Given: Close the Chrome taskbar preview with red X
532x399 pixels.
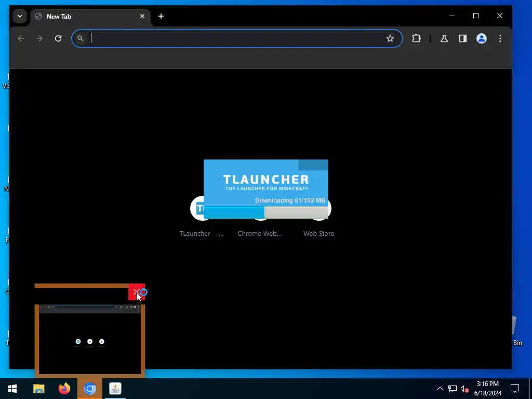Looking at the screenshot, I should [137, 292].
